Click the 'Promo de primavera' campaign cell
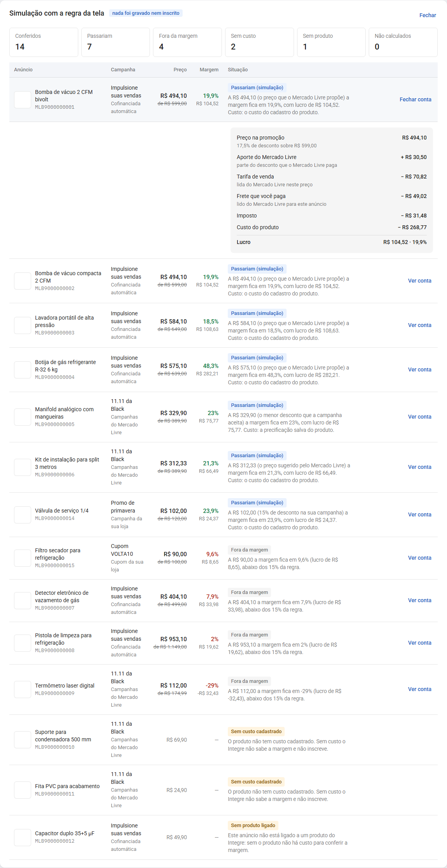Screen dimensions: 447x868 (x=127, y=514)
